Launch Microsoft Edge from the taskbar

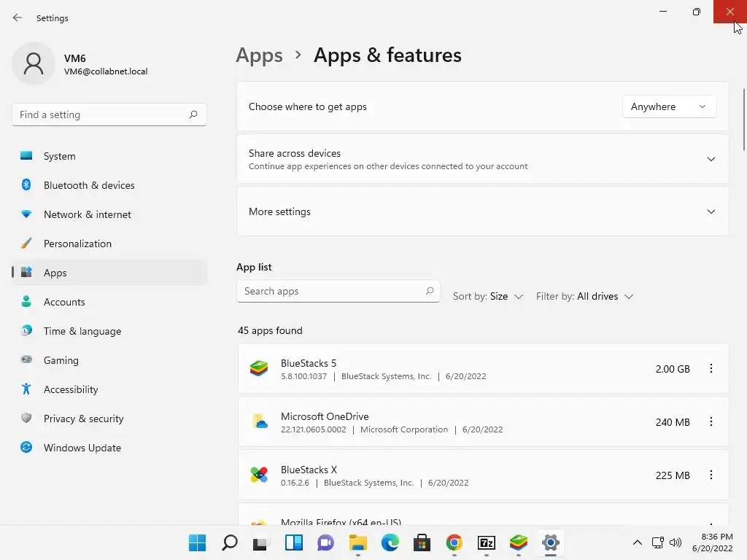(x=390, y=542)
